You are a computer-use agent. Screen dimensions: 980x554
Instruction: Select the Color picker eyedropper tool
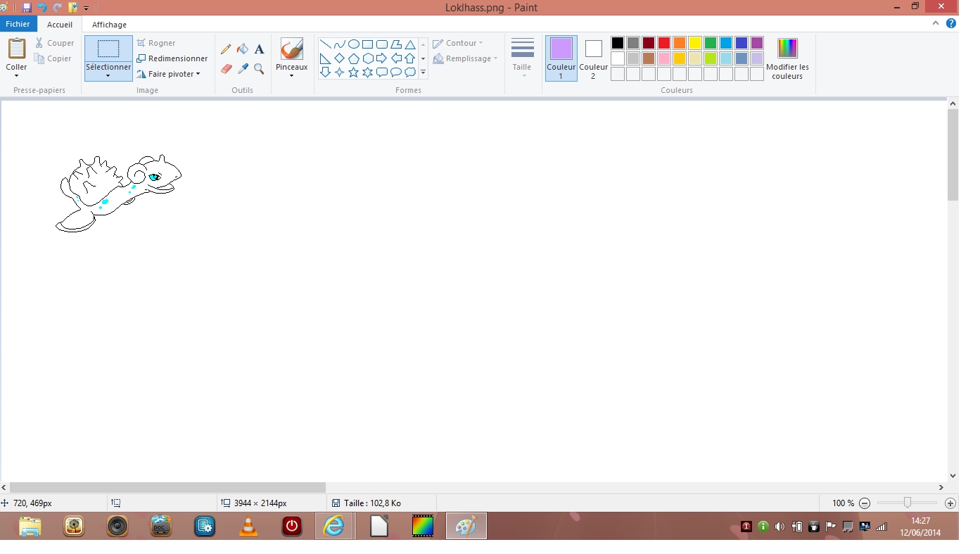click(243, 68)
